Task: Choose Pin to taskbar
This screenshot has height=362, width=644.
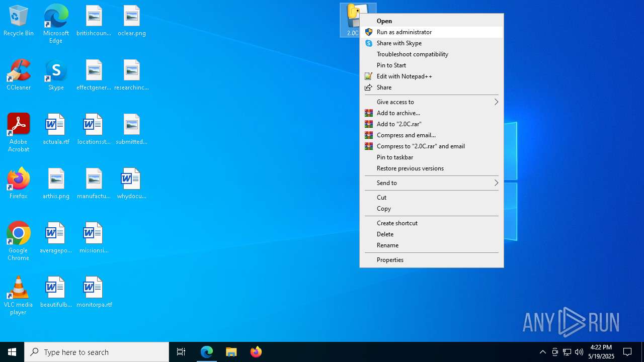Action: pyautogui.click(x=432, y=157)
